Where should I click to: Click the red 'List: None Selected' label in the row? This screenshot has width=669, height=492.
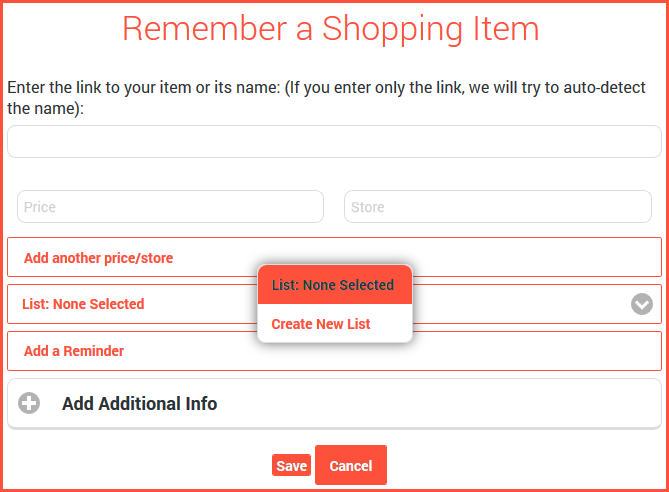tap(83, 304)
